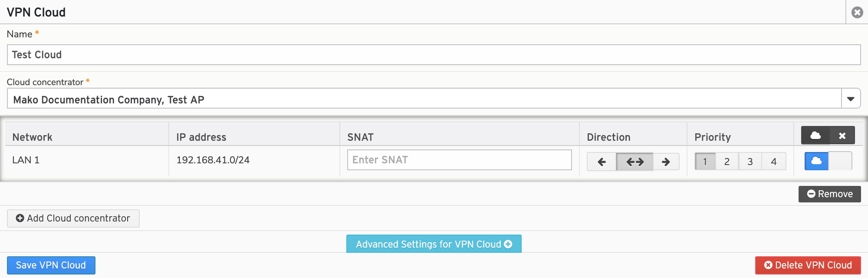
Task: Click the cloud icon in the table header
Action: pos(816,136)
